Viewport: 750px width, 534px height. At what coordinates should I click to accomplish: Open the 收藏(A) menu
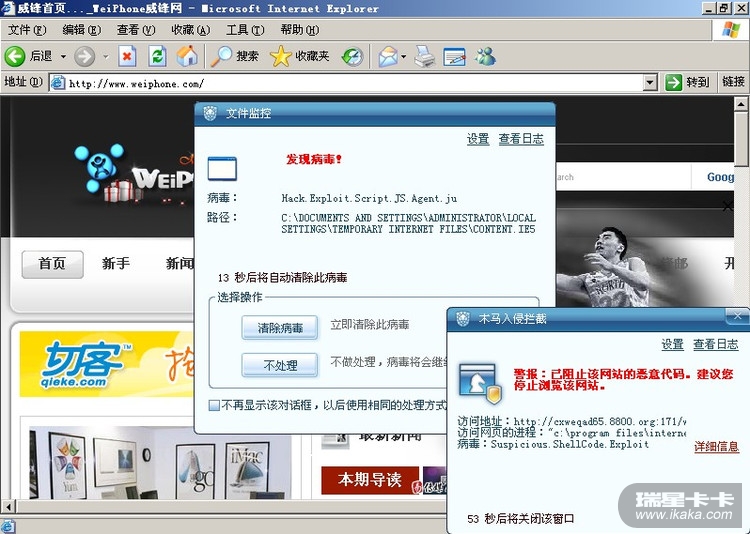(190, 30)
